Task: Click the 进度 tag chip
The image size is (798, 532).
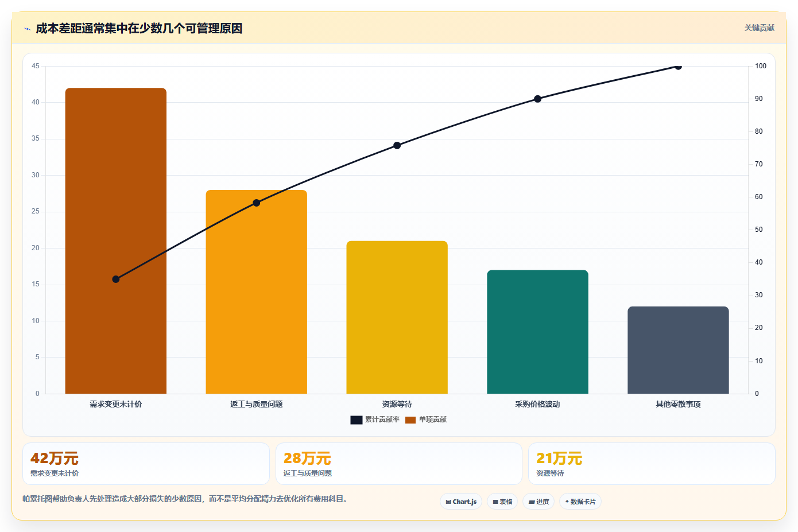Action: (539, 502)
